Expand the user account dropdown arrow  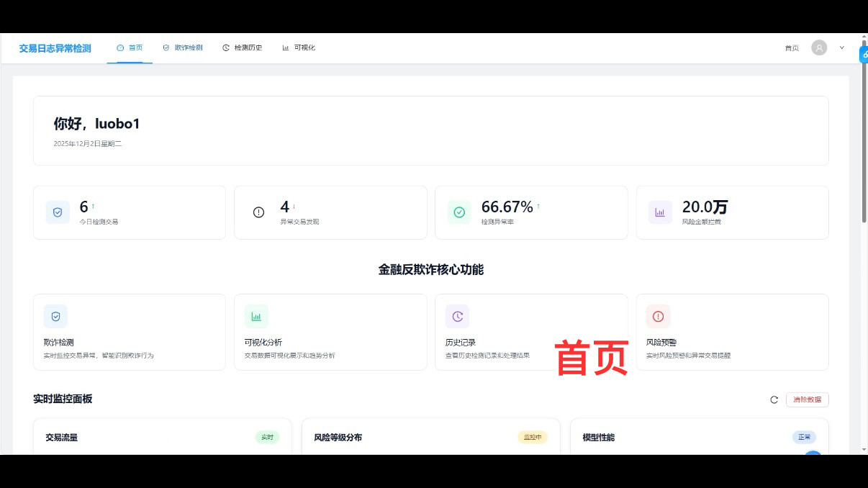point(842,48)
